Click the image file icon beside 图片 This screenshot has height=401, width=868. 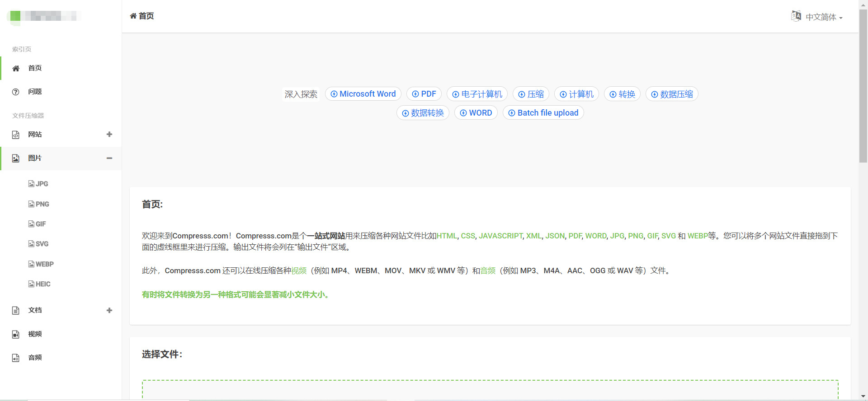(x=16, y=159)
